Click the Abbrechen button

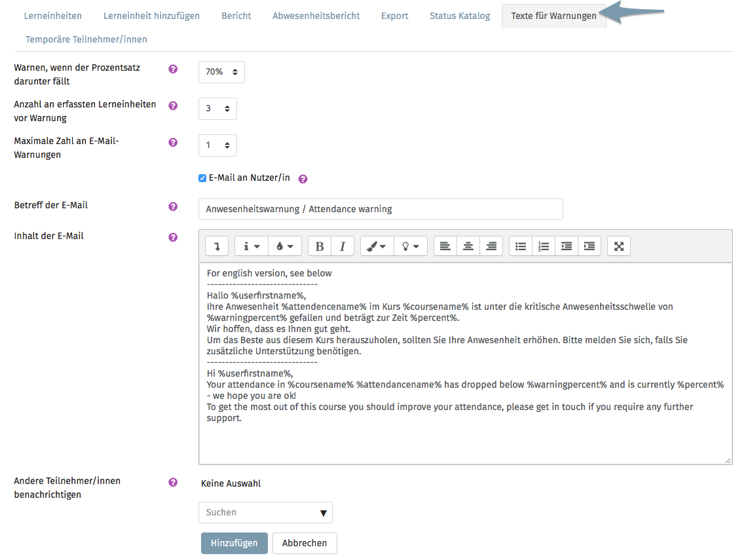tap(304, 544)
